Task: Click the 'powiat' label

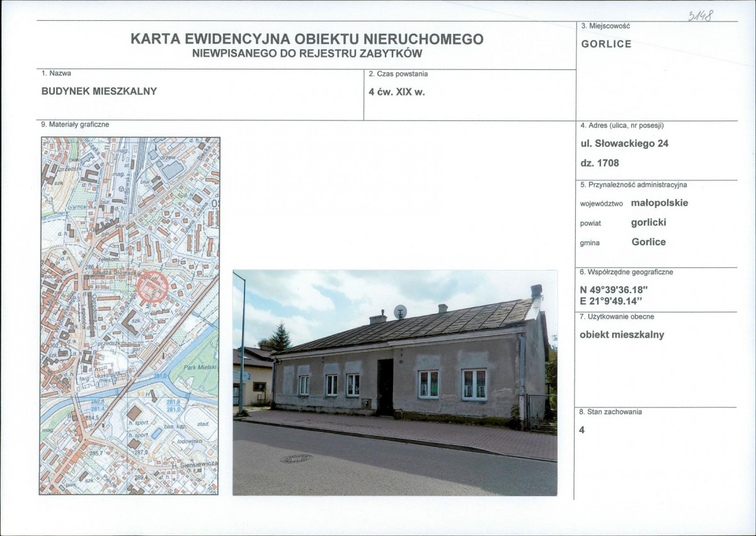Action: click(590, 223)
